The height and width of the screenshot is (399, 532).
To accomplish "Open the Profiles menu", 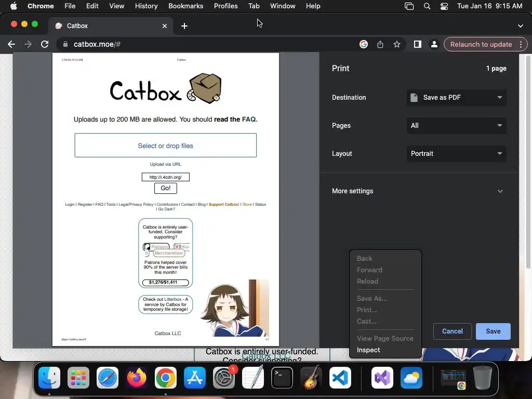I will 225,6.
